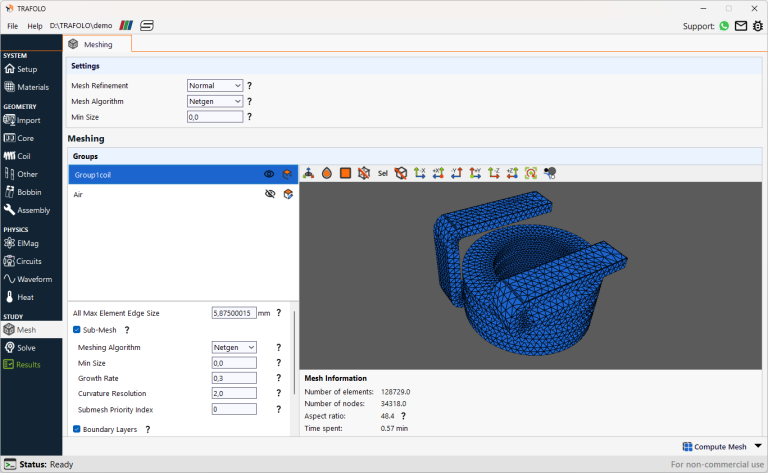This screenshot has height=473, width=768.
Task: Click the reset/fit view icon
Action: pos(531,173)
